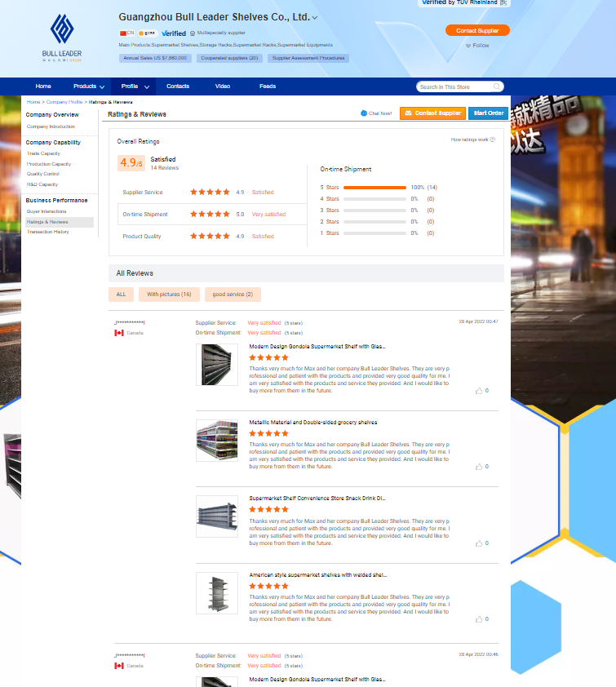Click the Verified supplier badge
The width and height of the screenshot is (616, 687).
coord(173,33)
